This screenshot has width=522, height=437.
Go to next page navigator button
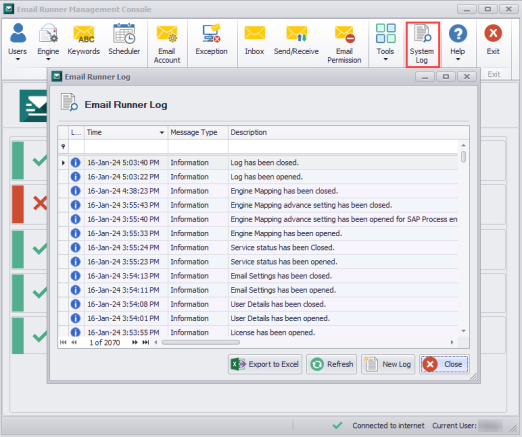point(135,342)
